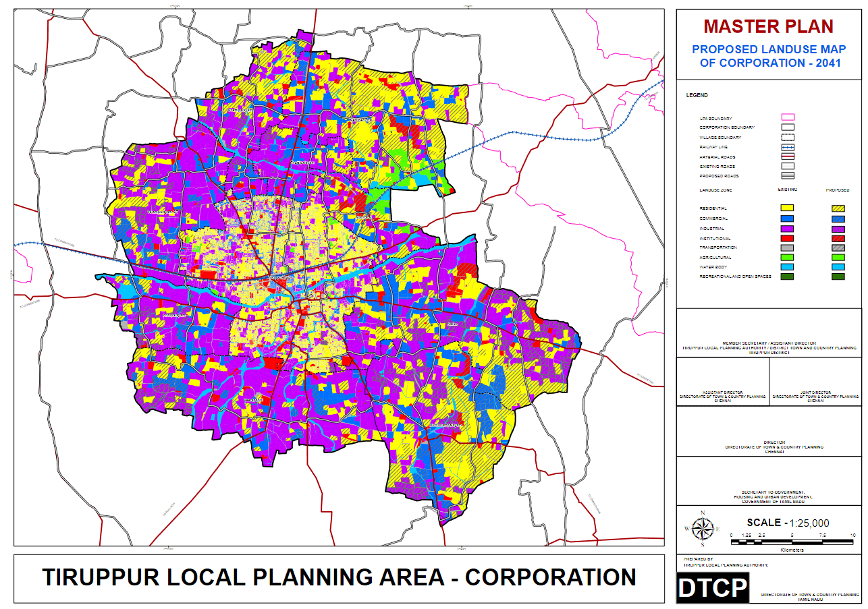Screen dimensions: 868x609
Task: Select the existing Water Body cyan swatch
Action: tap(787, 267)
